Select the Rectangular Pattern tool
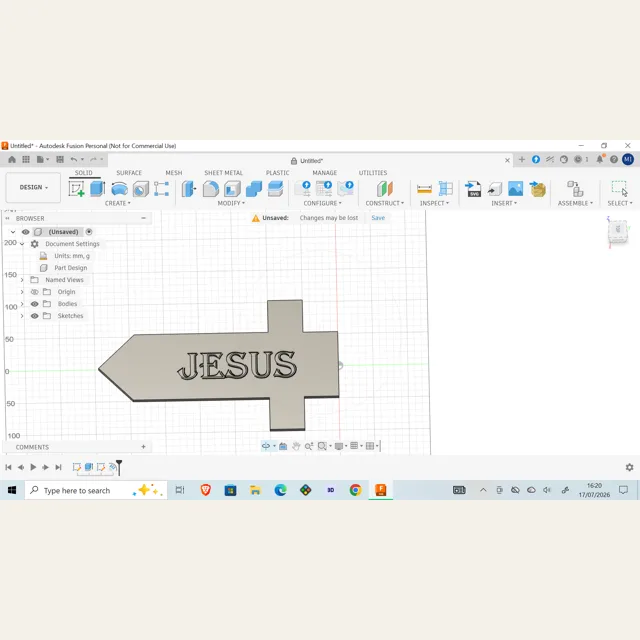The width and height of the screenshot is (640, 640). [x=162, y=189]
